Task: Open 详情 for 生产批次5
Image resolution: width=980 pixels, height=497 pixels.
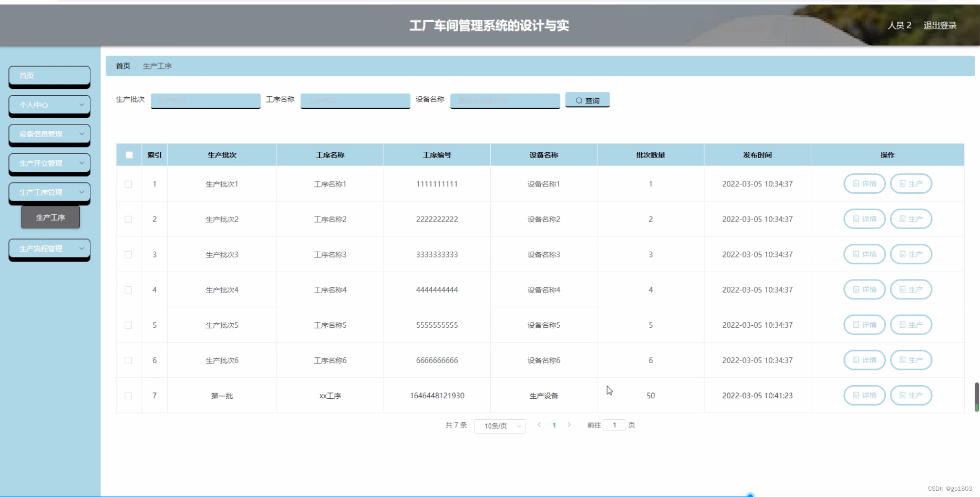Action: [x=864, y=325]
